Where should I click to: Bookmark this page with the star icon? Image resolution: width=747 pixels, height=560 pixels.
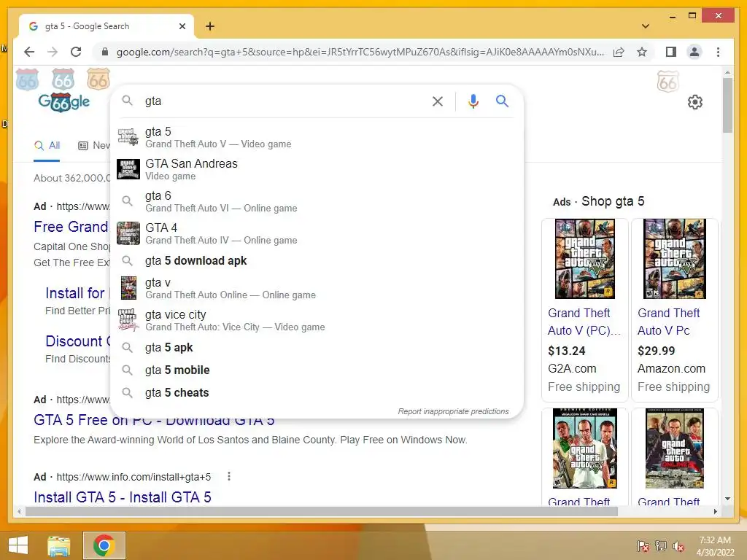[x=642, y=52]
